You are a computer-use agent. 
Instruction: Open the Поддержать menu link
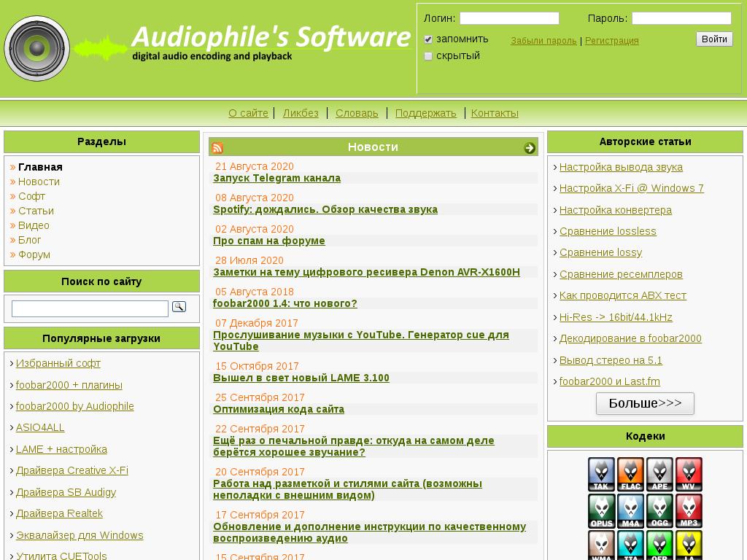point(426,113)
